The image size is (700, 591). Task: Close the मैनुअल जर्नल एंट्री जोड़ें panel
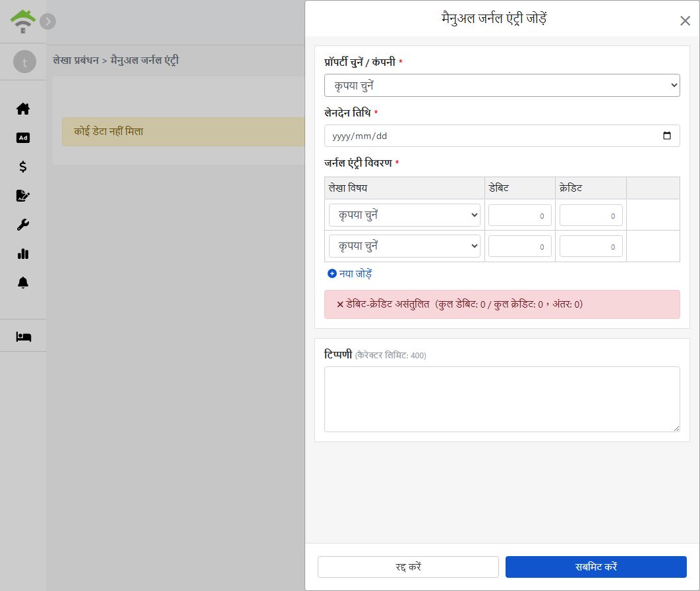click(x=685, y=20)
